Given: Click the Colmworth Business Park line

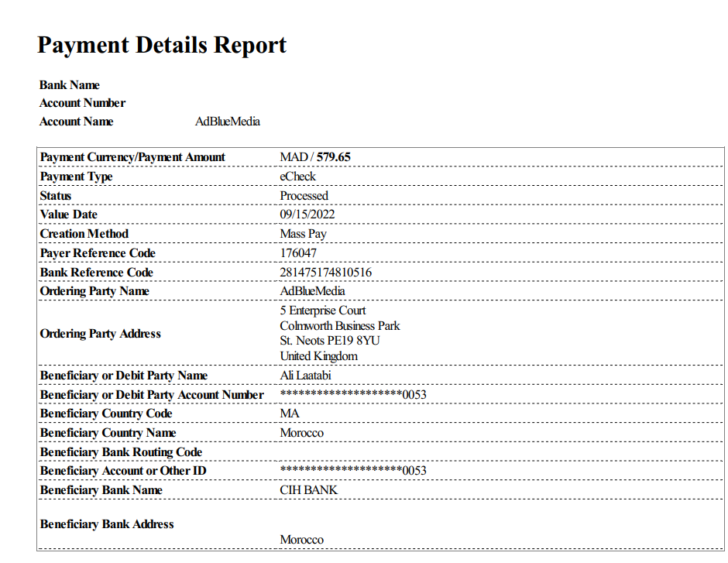Looking at the screenshot, I should pos(340,326).
